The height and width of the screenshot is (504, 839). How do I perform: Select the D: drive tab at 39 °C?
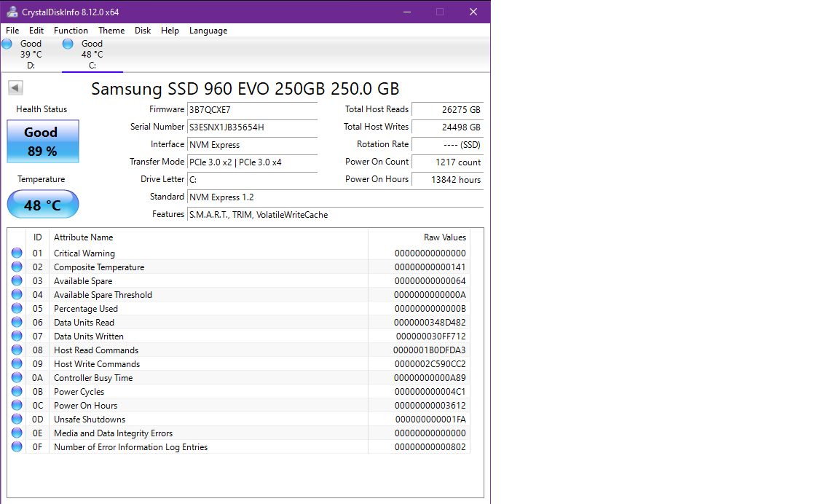[x=31, y=55]
